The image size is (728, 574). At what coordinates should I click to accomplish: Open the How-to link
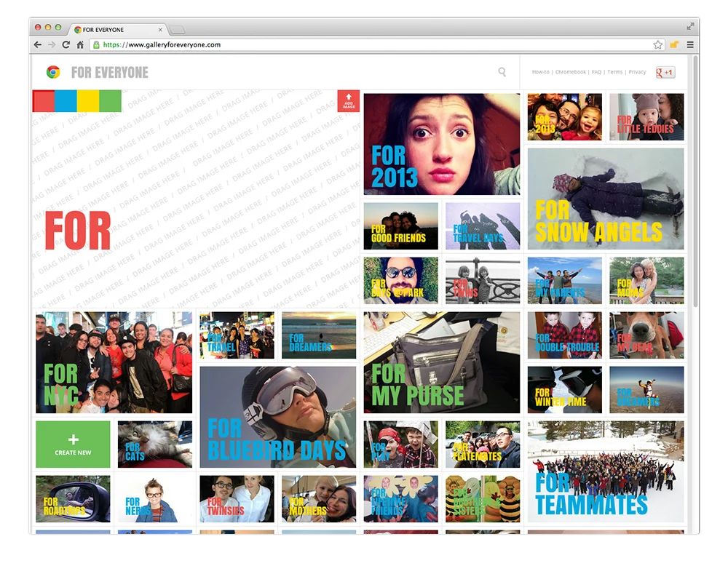point(540,72)
